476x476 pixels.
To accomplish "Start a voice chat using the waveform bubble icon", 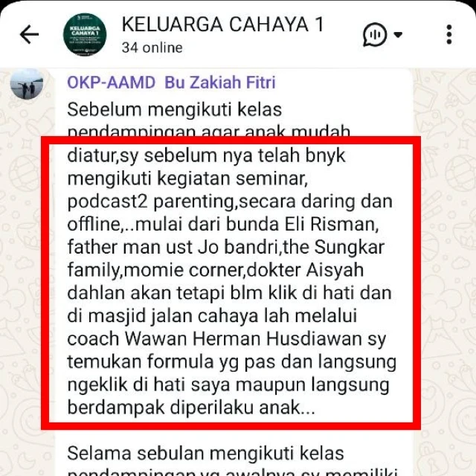I will pyautogui.click(x=375, y=35).
